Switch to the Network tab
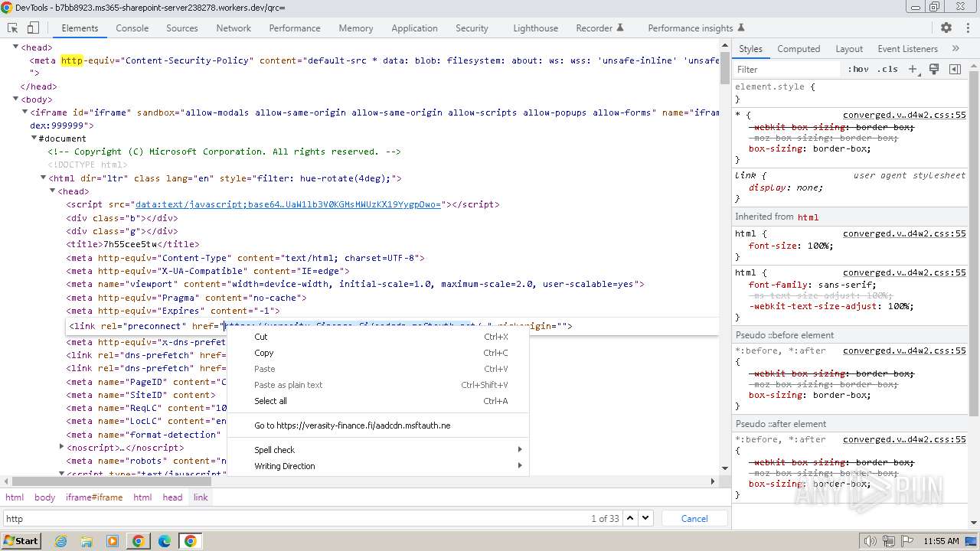980x551 pixels. coord(234,28)
